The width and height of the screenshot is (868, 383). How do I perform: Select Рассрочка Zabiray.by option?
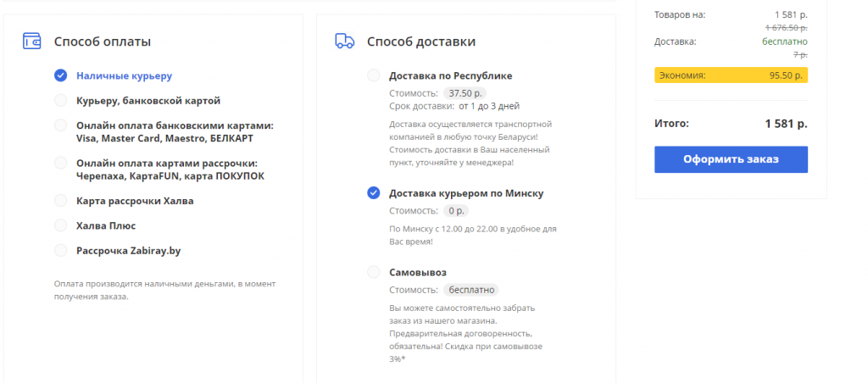[x=60, y=250]
